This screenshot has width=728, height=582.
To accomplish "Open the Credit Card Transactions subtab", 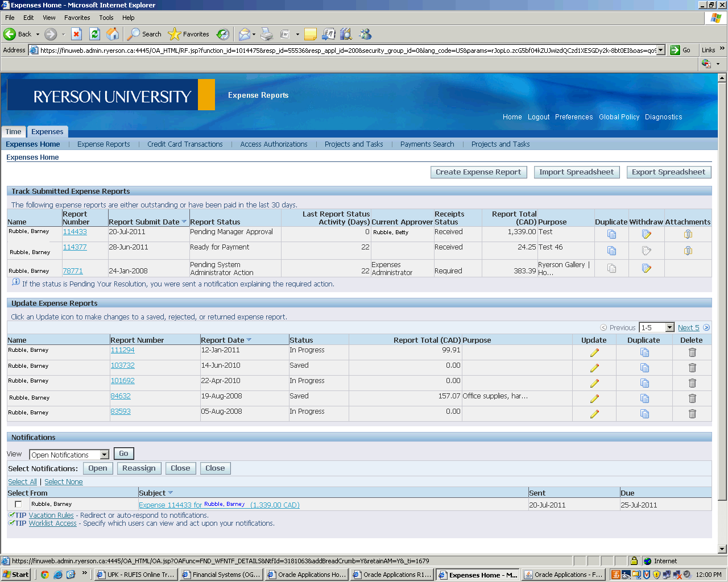I will [185, 144].
